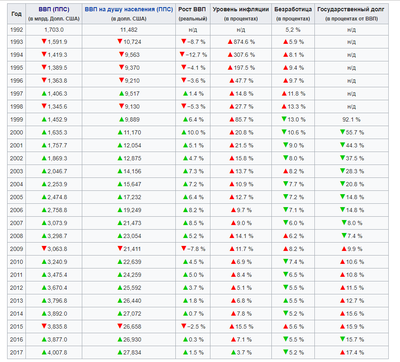
Task: Select the 1,419.3 cell
Action: 54,55
